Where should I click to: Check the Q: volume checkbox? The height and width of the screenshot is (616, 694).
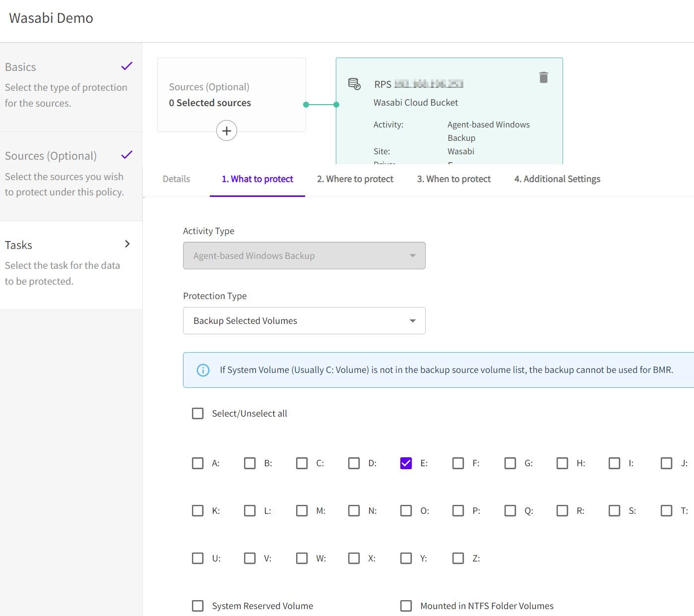coord(510,511)
